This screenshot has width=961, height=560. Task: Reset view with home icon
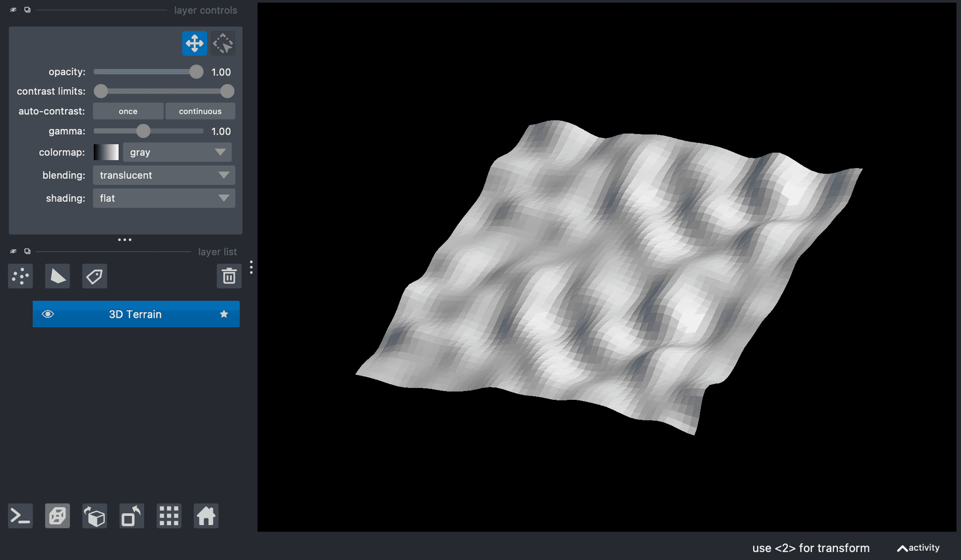[x=206, y=516]
